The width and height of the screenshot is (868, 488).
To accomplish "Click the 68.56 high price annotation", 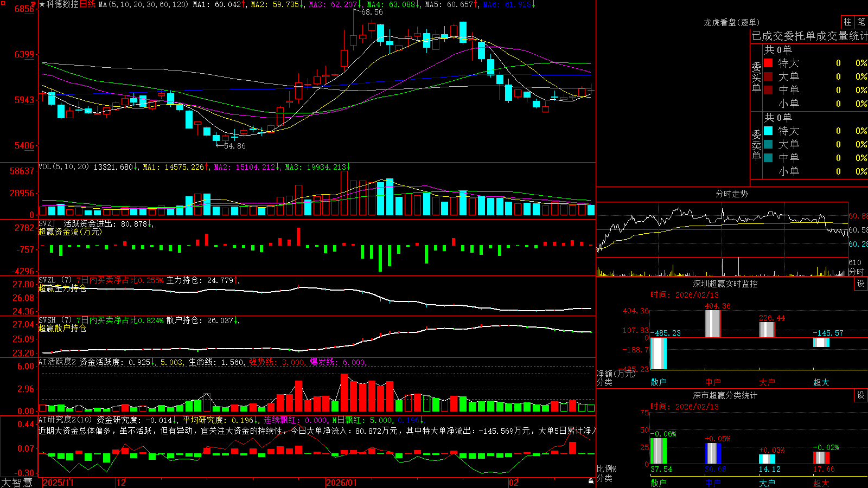I will click(372, 12).
